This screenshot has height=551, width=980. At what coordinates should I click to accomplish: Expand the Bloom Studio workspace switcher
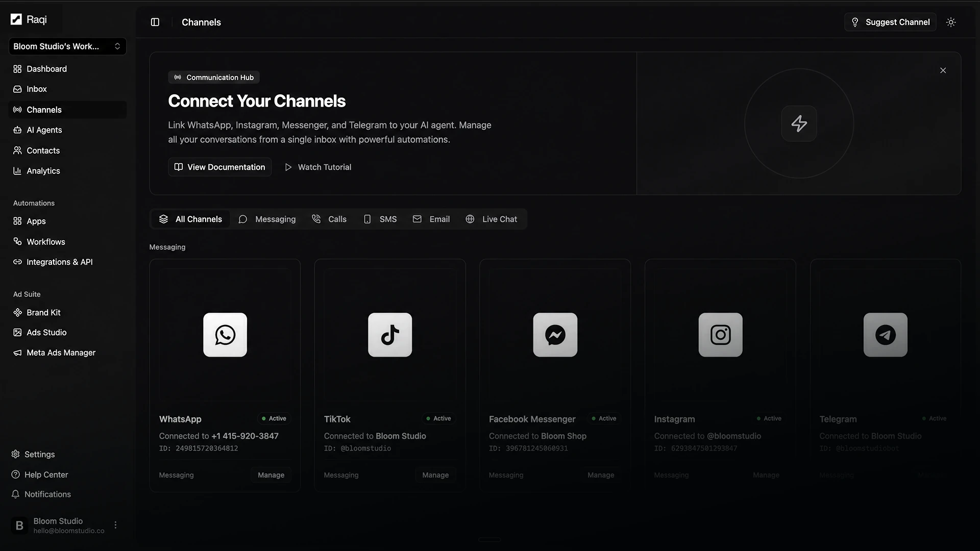(x=67, y=46)
